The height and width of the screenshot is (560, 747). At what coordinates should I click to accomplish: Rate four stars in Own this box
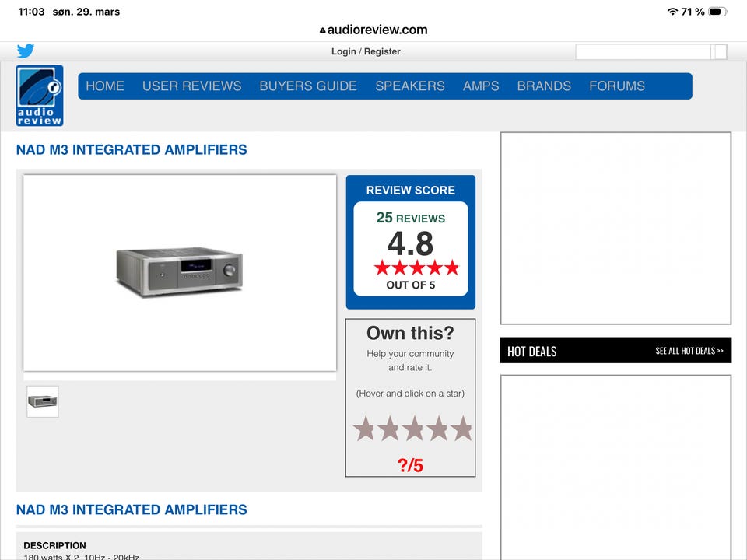(x=438, y=428)
